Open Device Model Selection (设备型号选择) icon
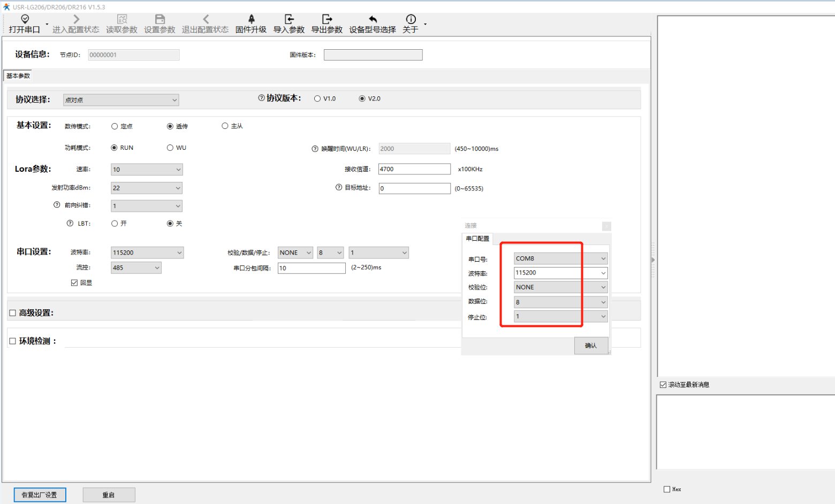This screenshot has width=835, height=504. [373, 19]
